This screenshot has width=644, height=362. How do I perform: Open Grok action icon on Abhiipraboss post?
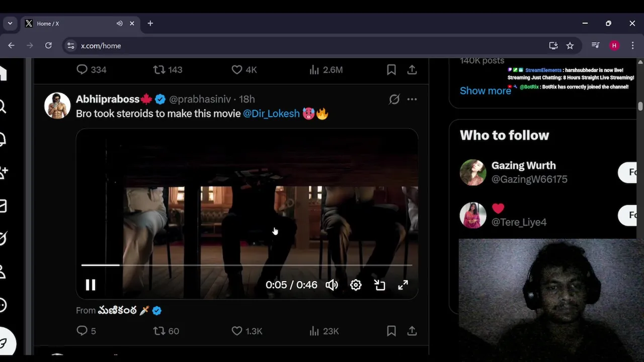click(394, 99)
